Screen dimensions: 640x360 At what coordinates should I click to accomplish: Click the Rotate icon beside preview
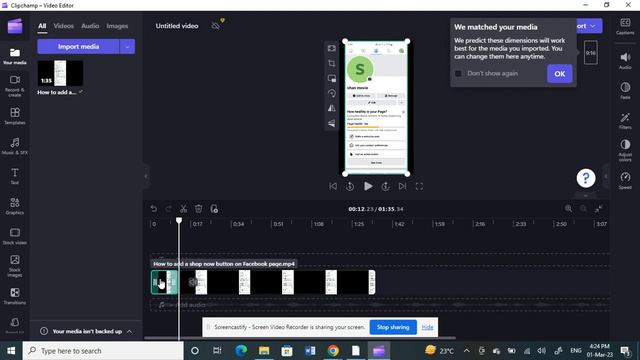pos(331,93)
